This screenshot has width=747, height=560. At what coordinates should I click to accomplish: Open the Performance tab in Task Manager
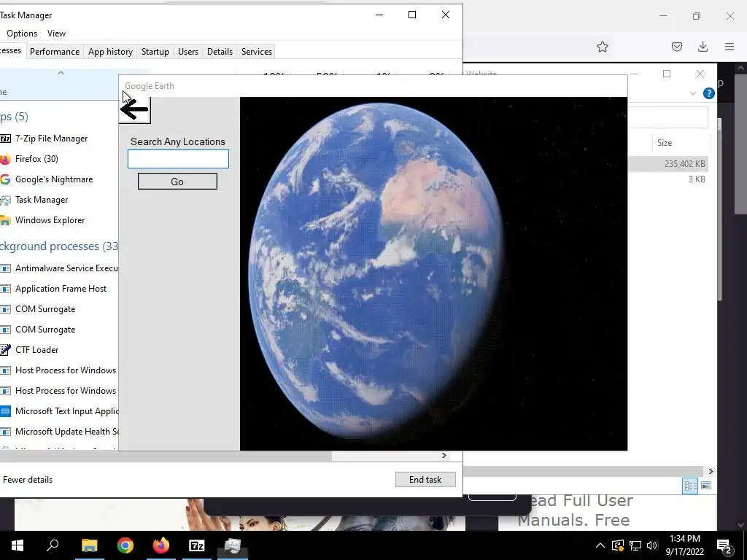click(55, 52)
